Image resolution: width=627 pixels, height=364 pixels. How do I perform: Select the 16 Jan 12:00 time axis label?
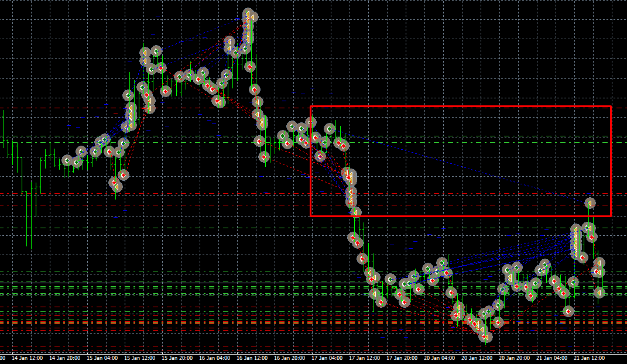click(252, 358)
